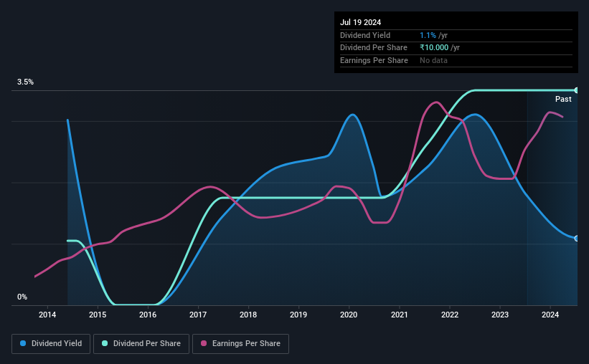Toggle the Dividend Per Share legend button
The image size is (589, 364).
(141, 344)
